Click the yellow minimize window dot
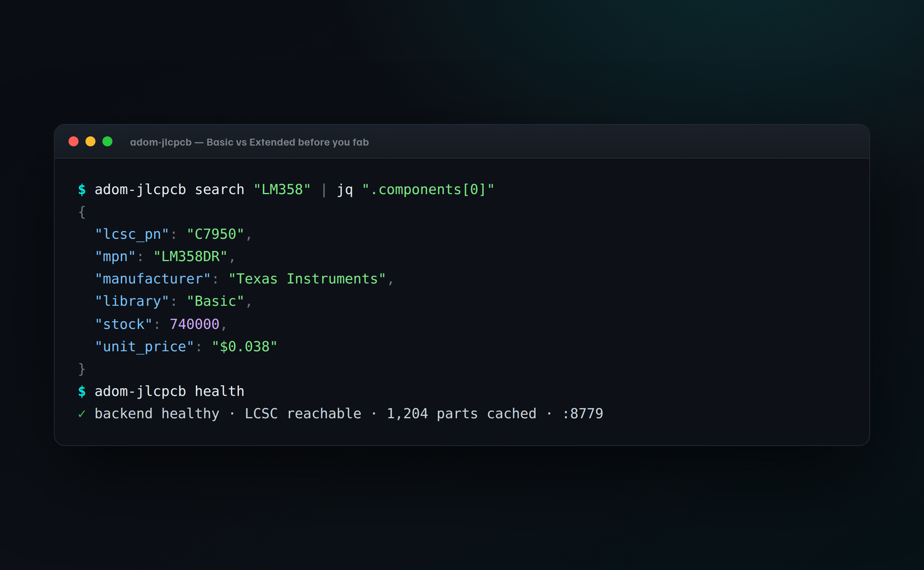This screenshot has width=924, height=570. click(91, 142)
